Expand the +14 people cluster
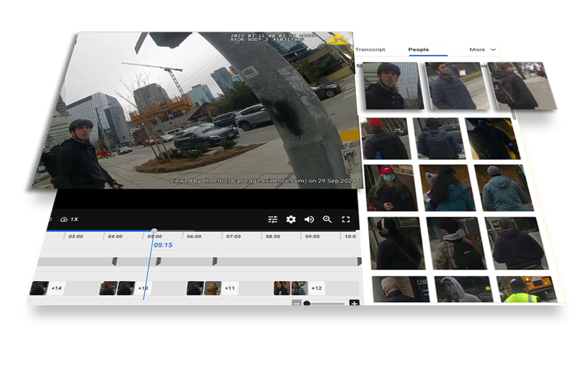This screenshot has height=377, width=588. (x=56, y=288)
